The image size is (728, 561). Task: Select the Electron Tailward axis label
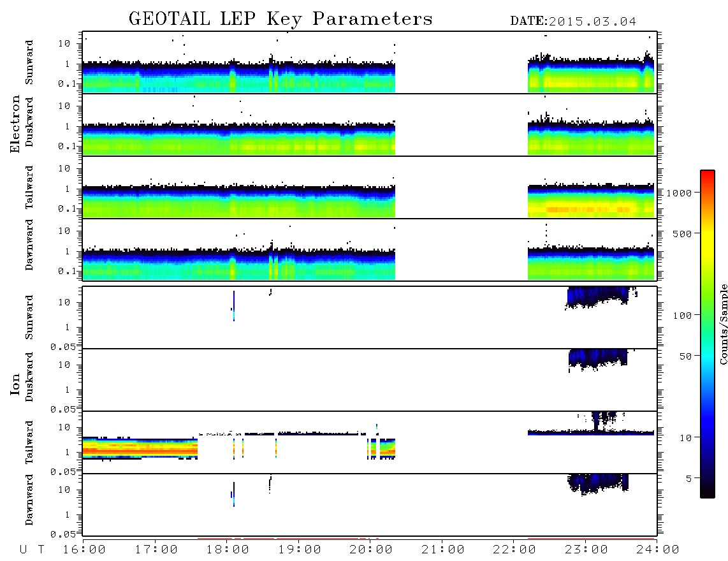pyautogui.click(x=29, y=187)
